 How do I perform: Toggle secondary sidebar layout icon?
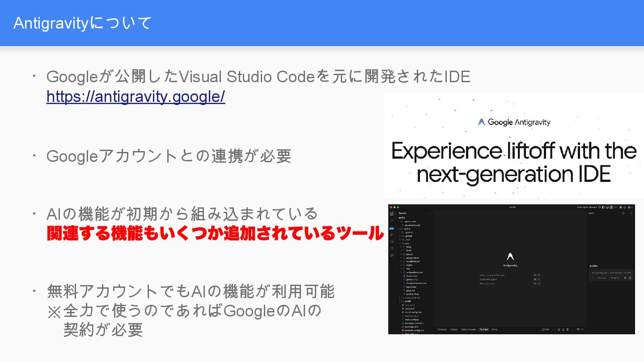pyautogui.click(x=611, y=207)
